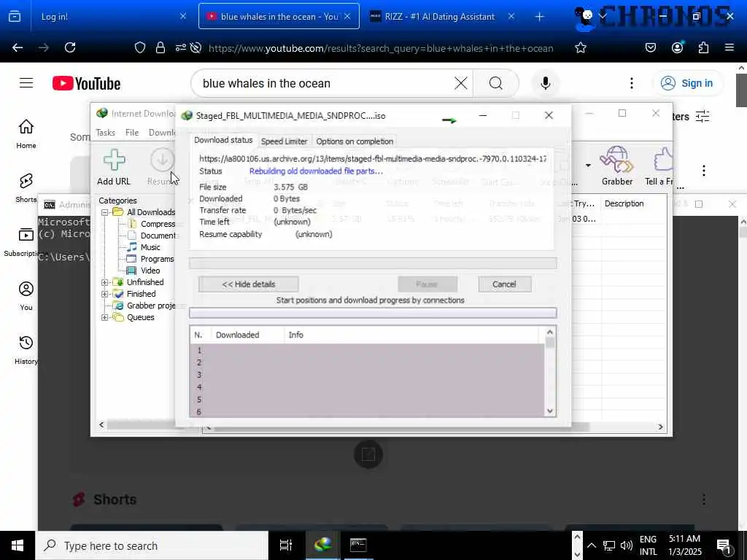This screenshot has width=747, height=560.
Task: Select the Download status tab
Action: [x=223, y=140]
